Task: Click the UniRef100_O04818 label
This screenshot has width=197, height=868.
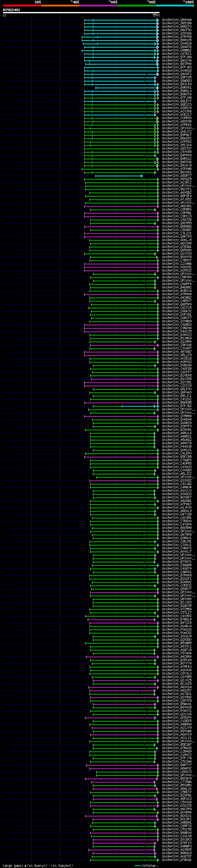Action: click(x=176, y=71)
